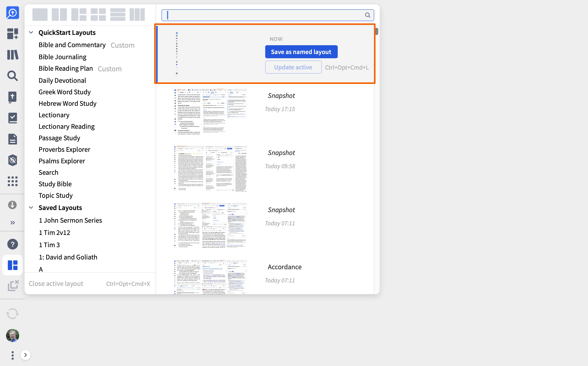Load 1: David and Goliath saved layout

68,257
